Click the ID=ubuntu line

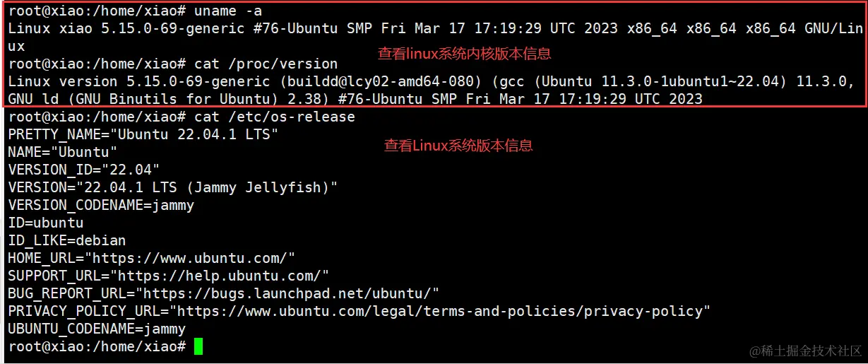tap(46, 223)
